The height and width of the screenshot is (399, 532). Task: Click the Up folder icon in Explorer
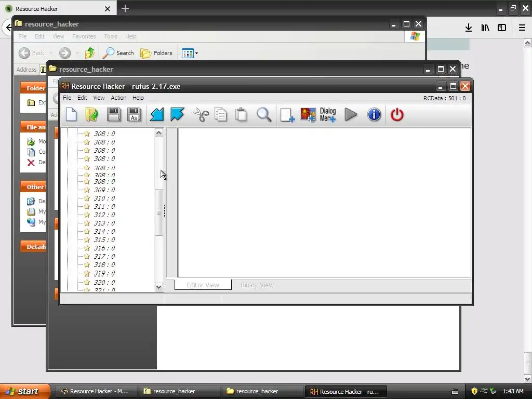click(x=90, y=53)
